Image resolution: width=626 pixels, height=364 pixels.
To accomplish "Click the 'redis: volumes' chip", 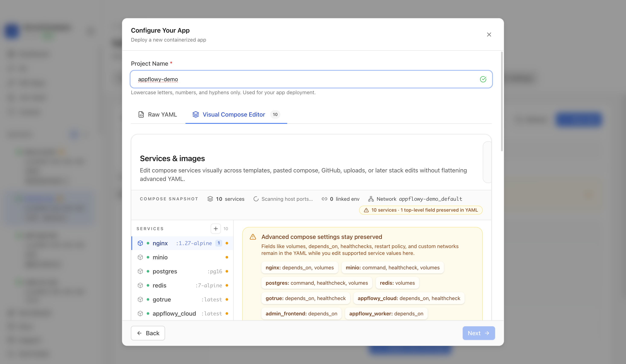I will 397,283.
